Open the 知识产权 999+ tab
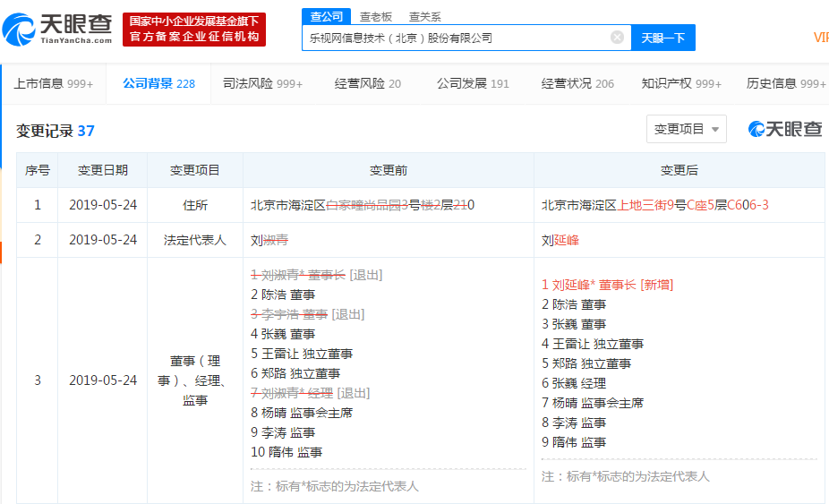This screenshot has height=504, width=829. [x=681, y=83]
